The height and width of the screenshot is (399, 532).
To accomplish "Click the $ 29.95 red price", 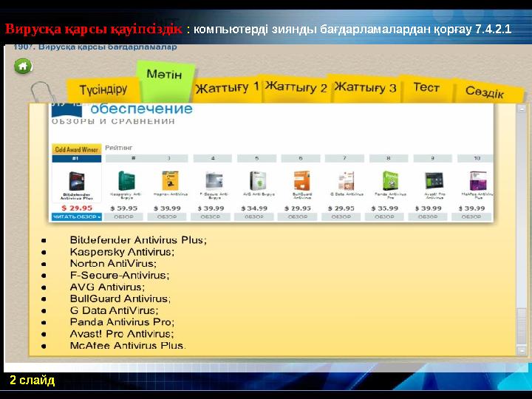I will pos(77,208).
